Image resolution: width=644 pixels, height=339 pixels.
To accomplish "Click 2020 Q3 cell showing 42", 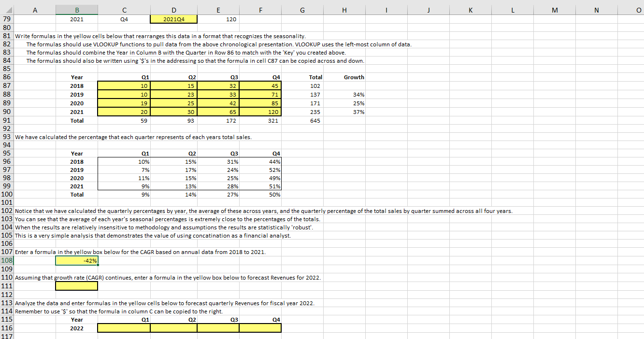I will click(x=218, y=103).
